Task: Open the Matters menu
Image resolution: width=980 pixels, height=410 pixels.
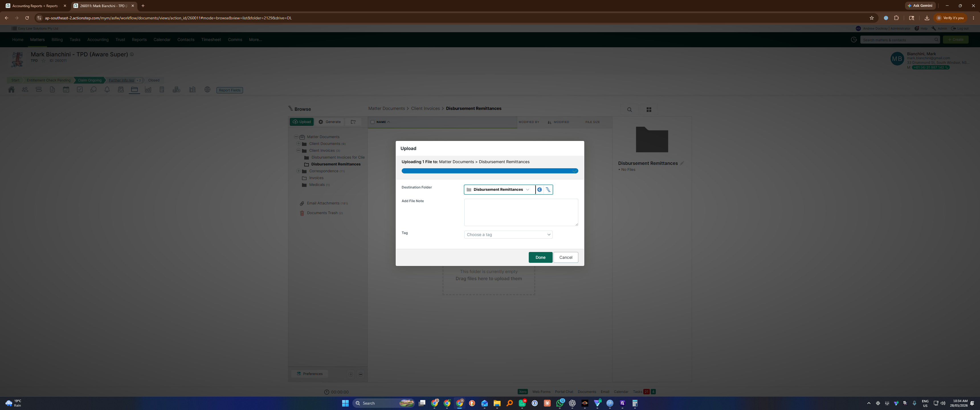Action: click(37, 40)
